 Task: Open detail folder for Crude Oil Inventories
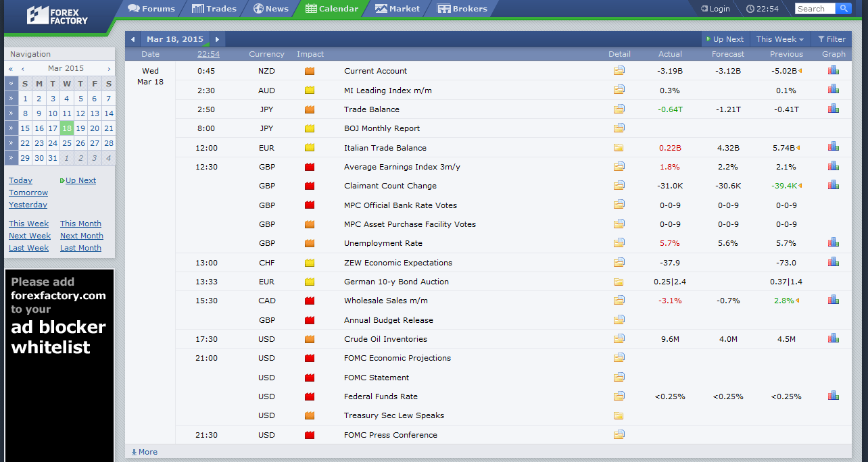pos(619,338)
